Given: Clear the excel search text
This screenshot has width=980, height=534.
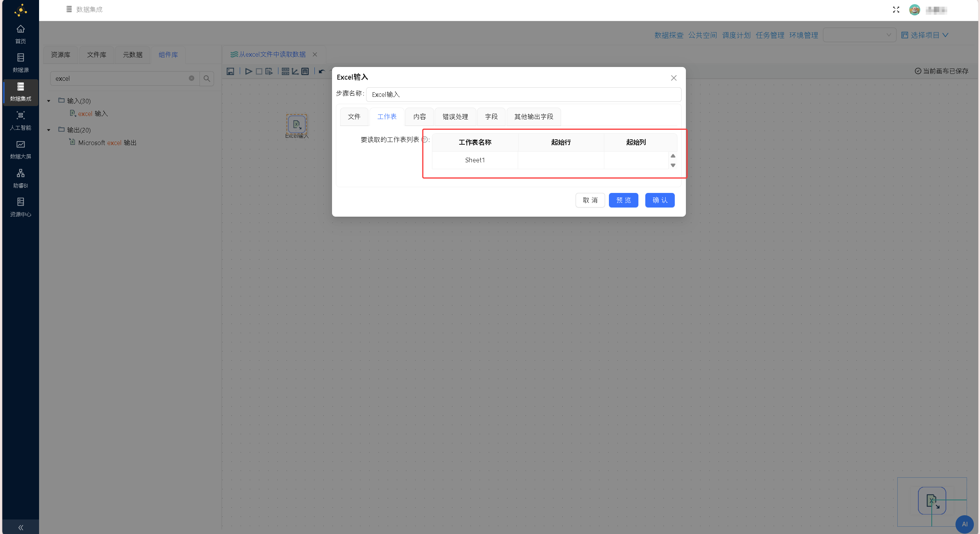Looking at the screenshot, I should tap(191, 78).
